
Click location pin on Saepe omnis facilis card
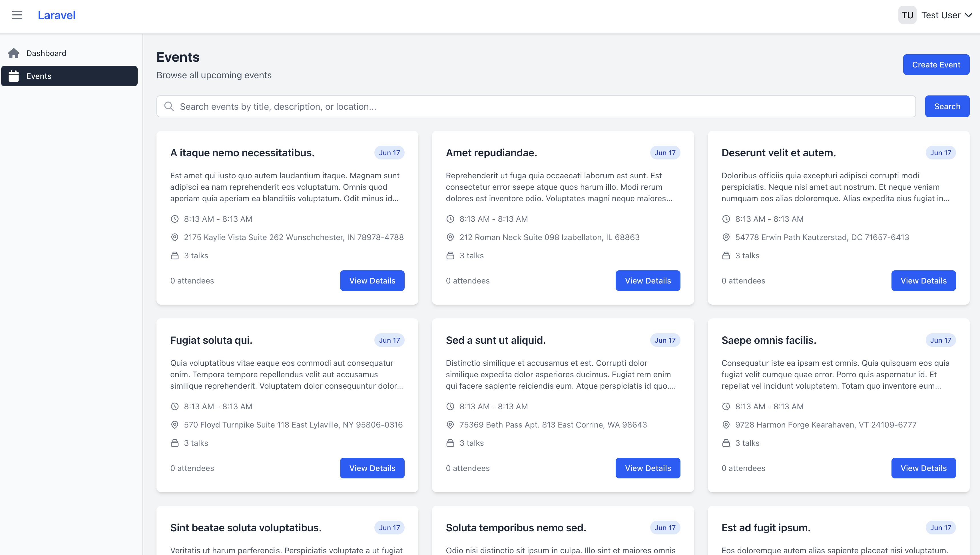click(x=726, y=425)
